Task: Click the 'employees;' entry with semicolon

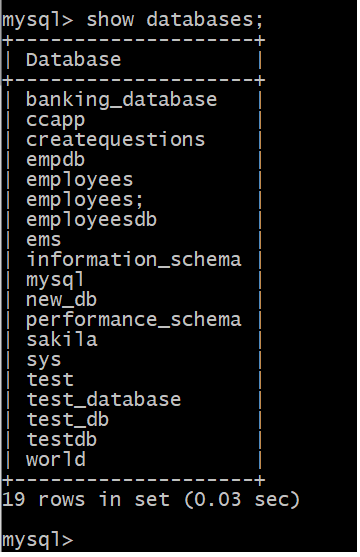Action: coord(85,200)
